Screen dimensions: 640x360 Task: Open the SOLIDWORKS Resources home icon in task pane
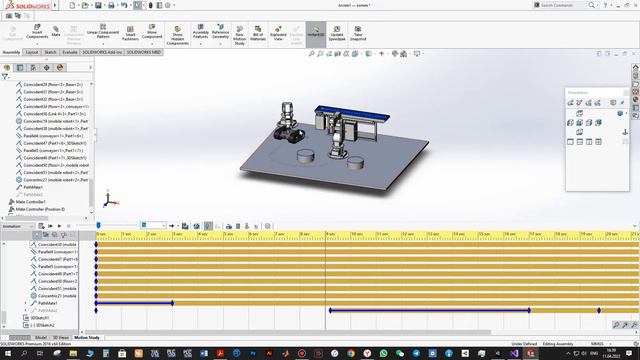click(x=636, y=68)
